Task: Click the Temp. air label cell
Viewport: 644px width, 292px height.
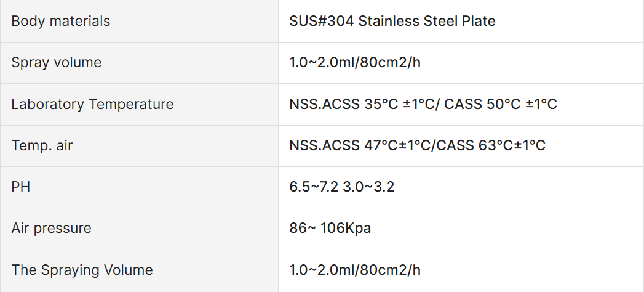Action: pos(139,145)
